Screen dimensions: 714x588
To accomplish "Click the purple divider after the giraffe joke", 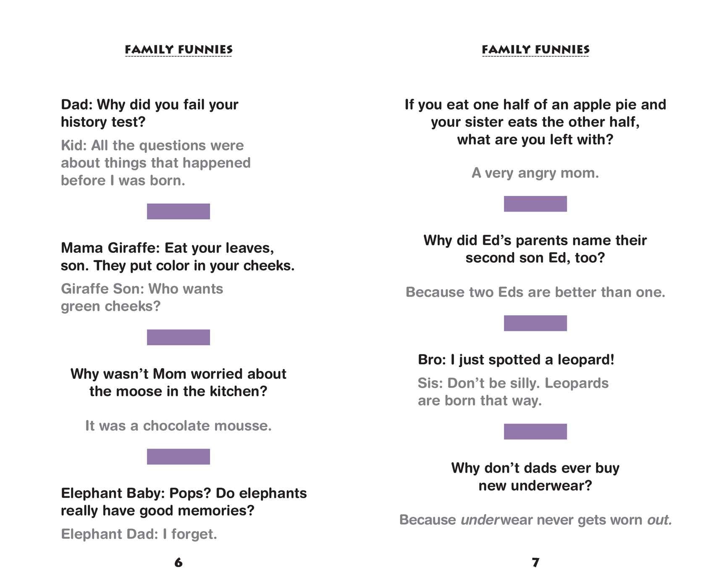I will click(x=178, y=337).
